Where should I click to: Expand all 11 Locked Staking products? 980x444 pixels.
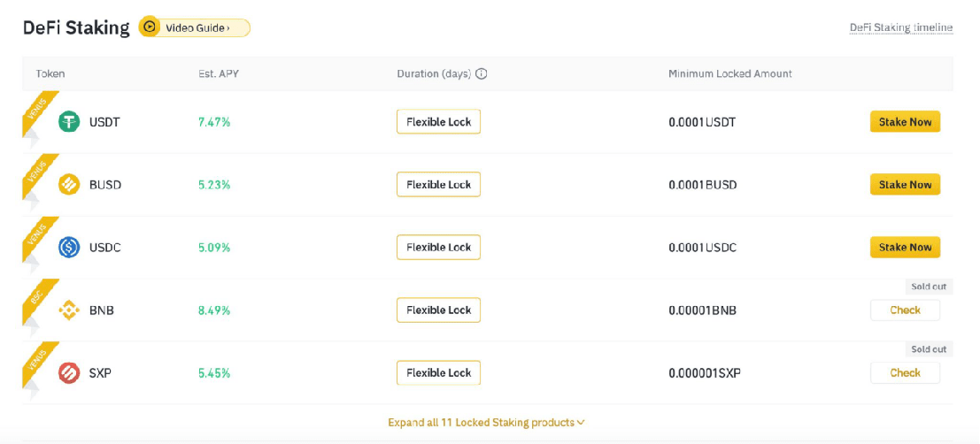tap(486, 423)
